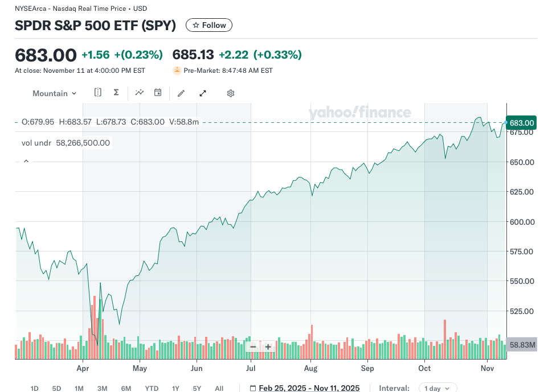Screen dimensions: 548x392
Task: Click the 683.00 current price marker
Action: 521,123
